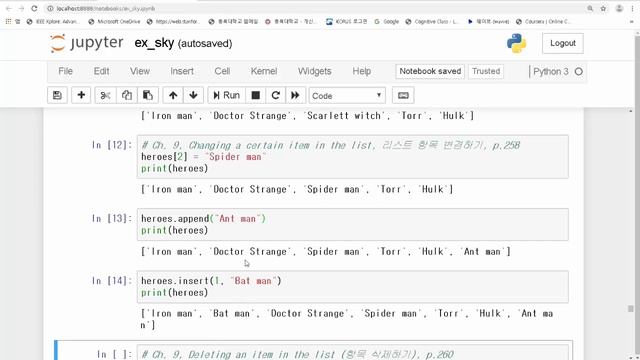Open the browser profile avatar
This screenshot has height=360, width=640.
(619, 8)
